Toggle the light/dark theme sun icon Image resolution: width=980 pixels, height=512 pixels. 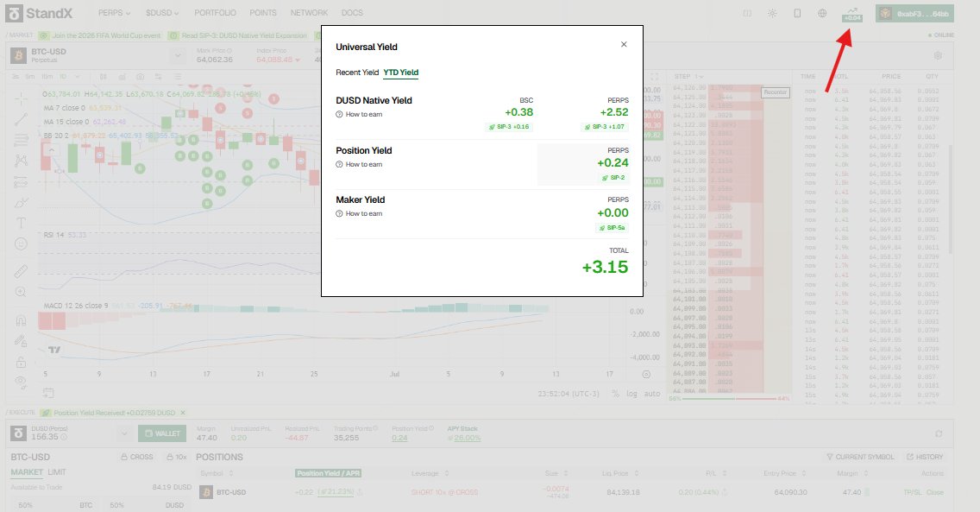pos(772,13)
